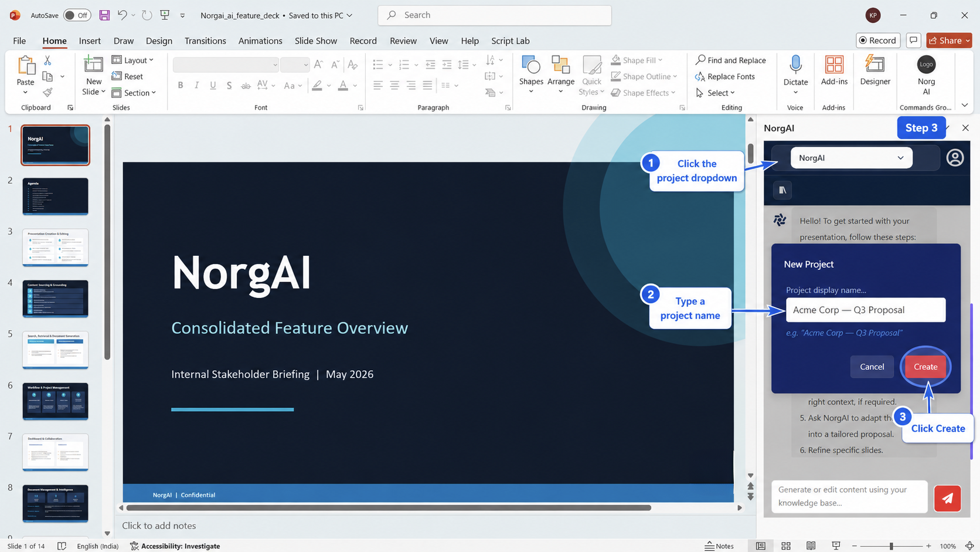Screen dimensions: 980x552
Task: Open the Transitions tab
Action: tap(205, 40)
